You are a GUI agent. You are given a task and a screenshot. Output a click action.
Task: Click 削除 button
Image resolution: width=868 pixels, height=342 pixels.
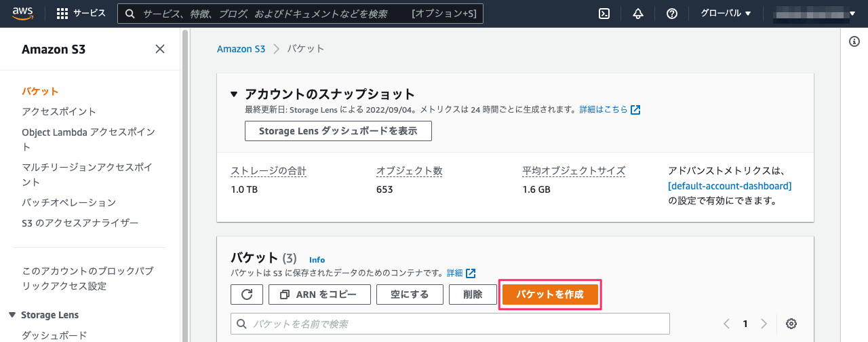(x=473, y=294)
